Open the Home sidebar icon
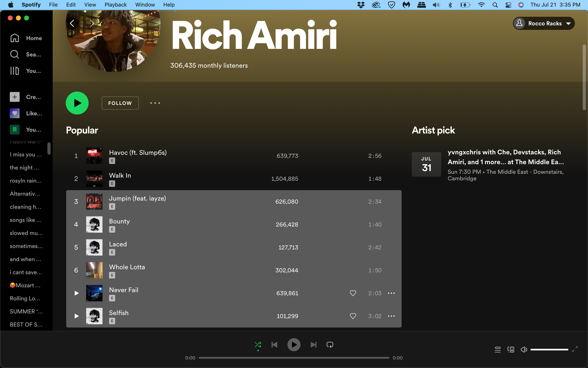This screenshot has width=588, height=368. point(14,38)
